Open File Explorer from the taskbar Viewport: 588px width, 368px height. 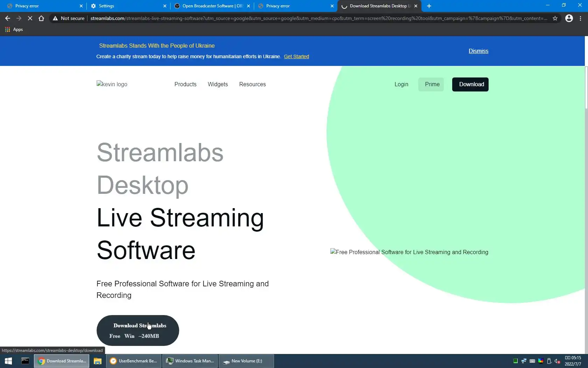[x=98, y=361]
